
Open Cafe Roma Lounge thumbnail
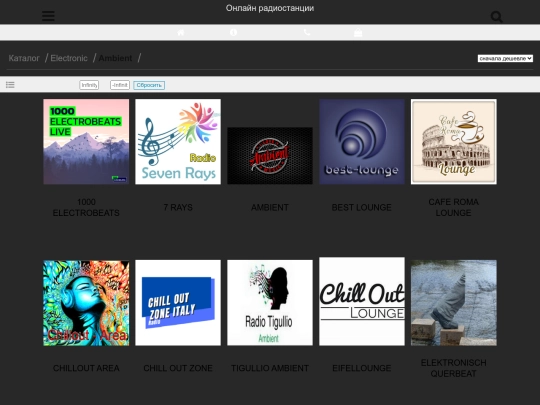pos(454,142)
